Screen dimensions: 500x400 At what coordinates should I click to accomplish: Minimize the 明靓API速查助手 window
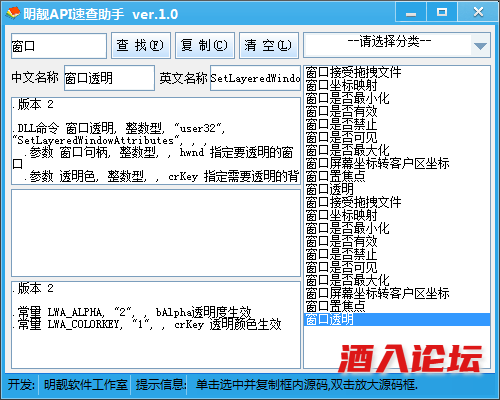click(x=411, y=13)
